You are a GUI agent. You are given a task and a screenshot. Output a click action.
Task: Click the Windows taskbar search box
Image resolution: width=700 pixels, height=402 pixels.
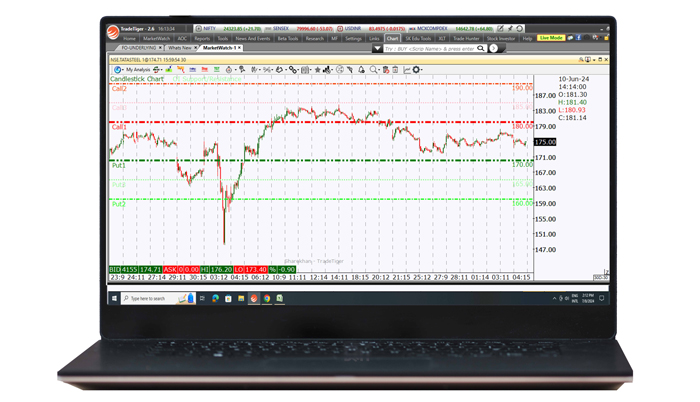pyautogui.click(x=158, y=298)
